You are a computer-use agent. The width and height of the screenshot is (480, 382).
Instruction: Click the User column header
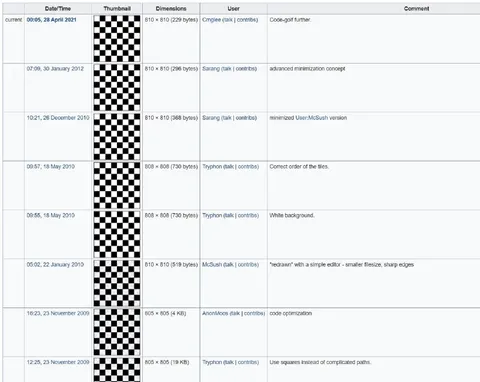click(x=233, y=9)
